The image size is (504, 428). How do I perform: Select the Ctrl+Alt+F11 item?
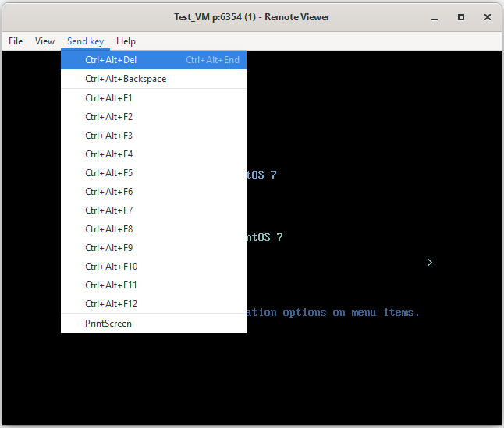tap(154, 285)
